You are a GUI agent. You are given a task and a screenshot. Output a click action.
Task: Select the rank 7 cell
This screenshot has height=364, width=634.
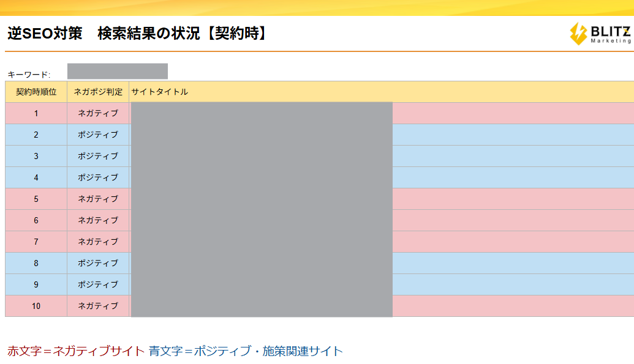click(36, 242)
